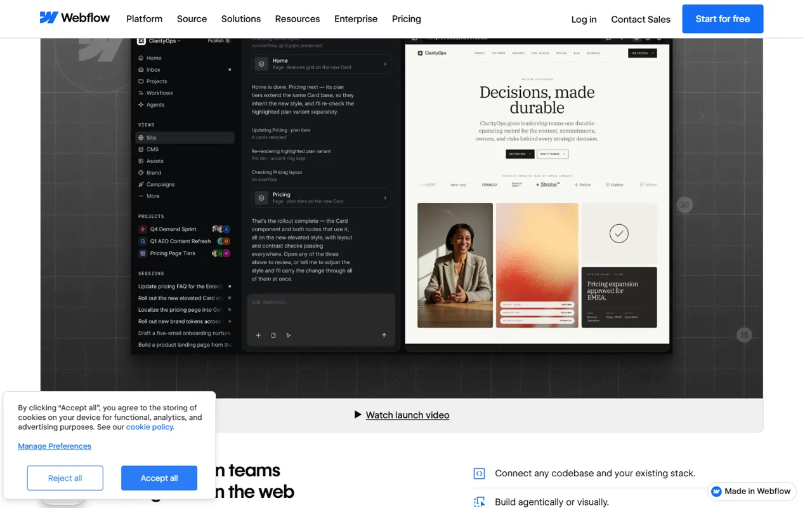Click the plus icon in the Ask Webflow box

258,335
